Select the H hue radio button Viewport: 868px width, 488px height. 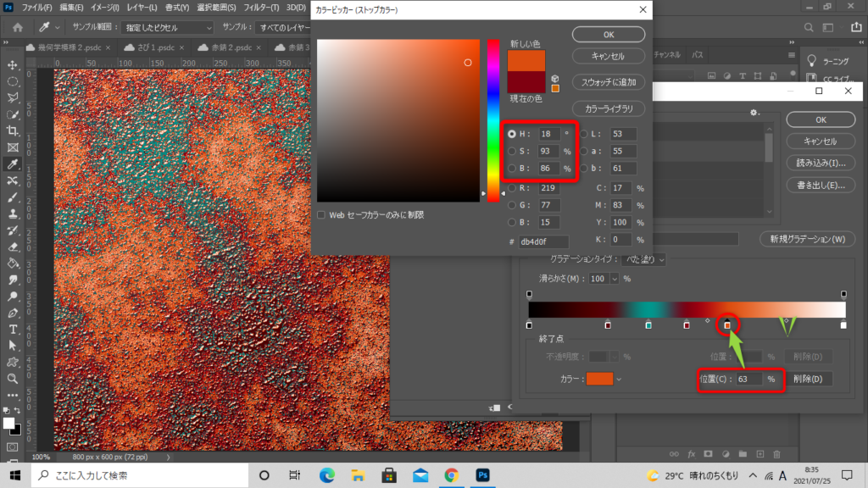[x=511, y=134]
